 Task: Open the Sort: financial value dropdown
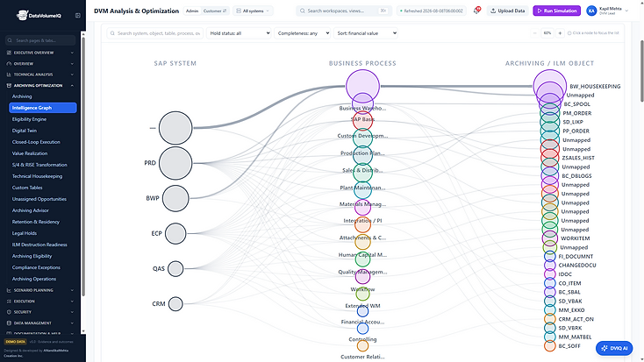click(366, 33)
